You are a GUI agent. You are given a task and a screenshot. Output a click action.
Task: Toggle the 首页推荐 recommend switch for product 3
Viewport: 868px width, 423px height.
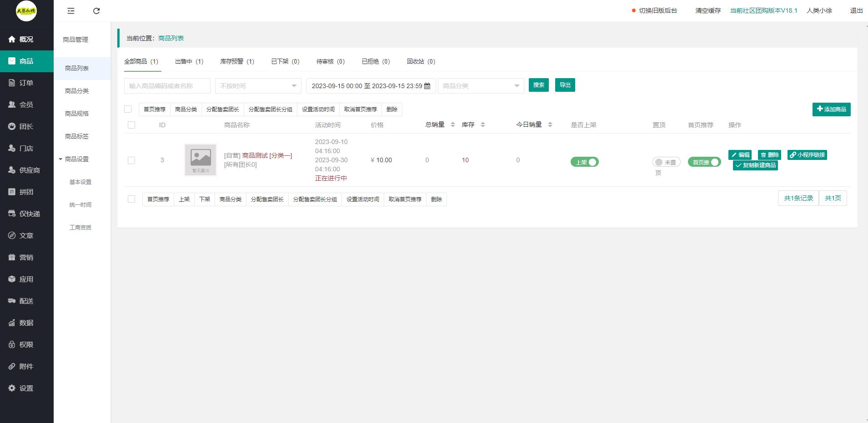[x=704, y=162]
